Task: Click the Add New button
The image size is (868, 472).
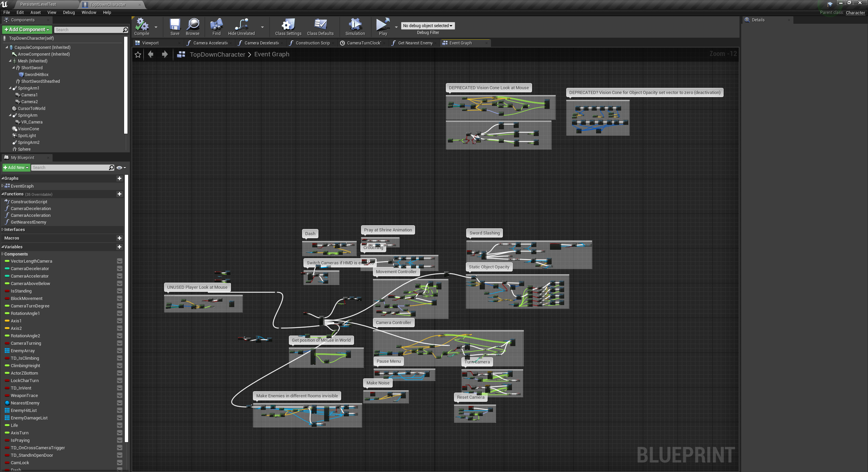Action: pyautogui.click(x=16, y=168)
